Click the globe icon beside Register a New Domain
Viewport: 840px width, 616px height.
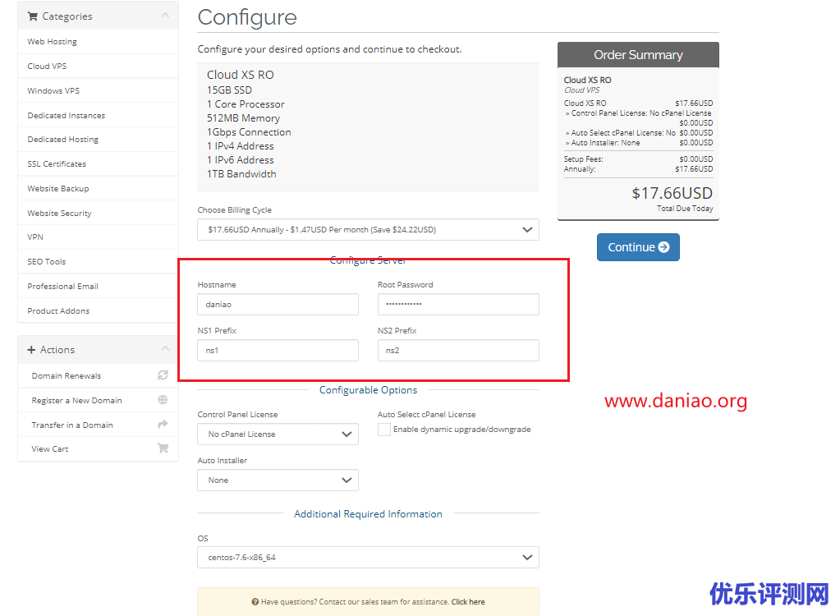tap(163, 400)
